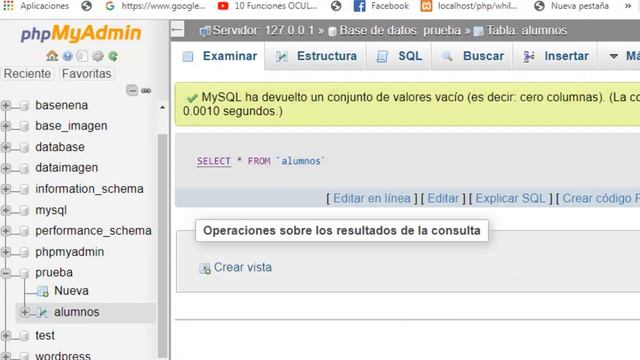Open the Google bookmark

(x=155, y=6)
